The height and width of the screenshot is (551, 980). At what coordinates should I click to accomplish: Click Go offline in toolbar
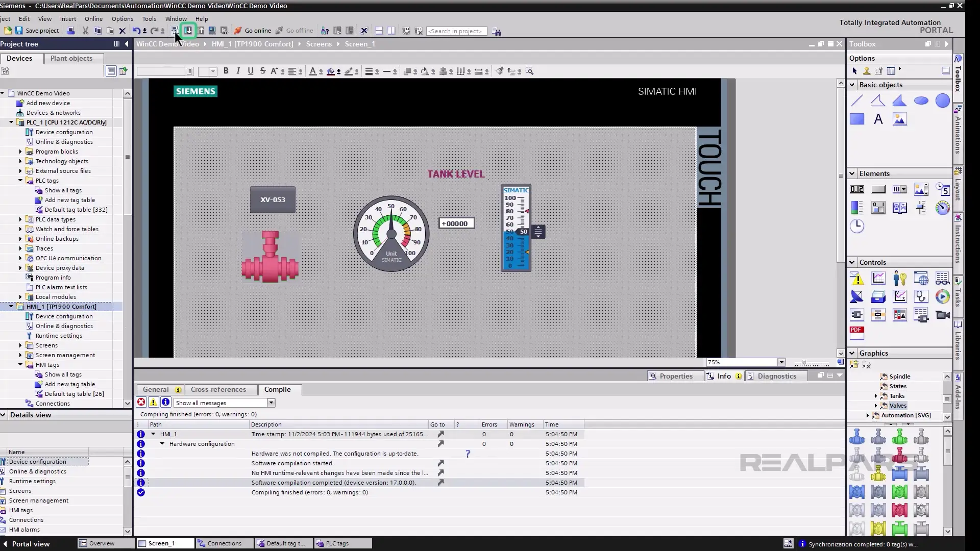(x=295, y=31)
